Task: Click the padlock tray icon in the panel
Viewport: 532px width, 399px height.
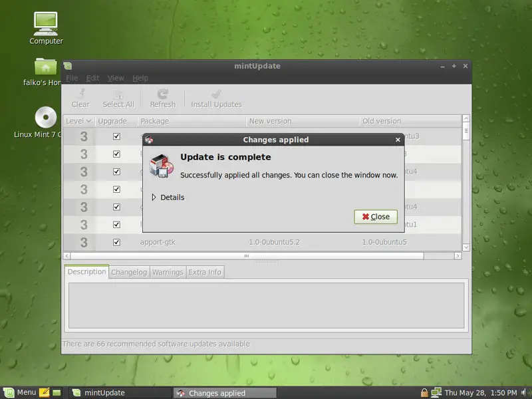Action: pyautogui.click(x=424, y=393)
